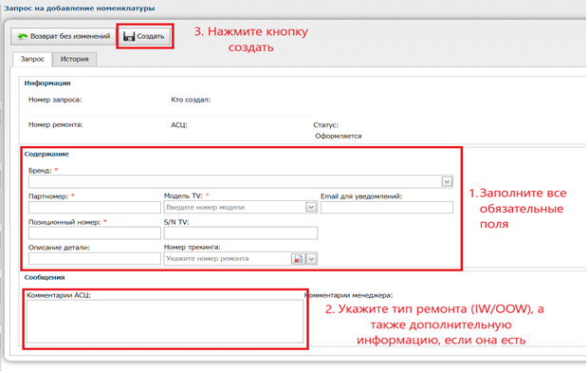Viewport: 588px width, 371px height.
Task: Click the Сообщения section heading
Action: click(x=45, y=278)
